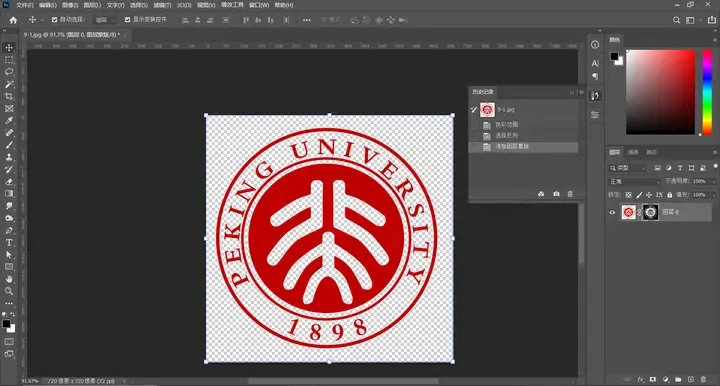Select the Pen tool
Image resolution: width=720 pixels, height=386 pixels.
tap(9, 230)
